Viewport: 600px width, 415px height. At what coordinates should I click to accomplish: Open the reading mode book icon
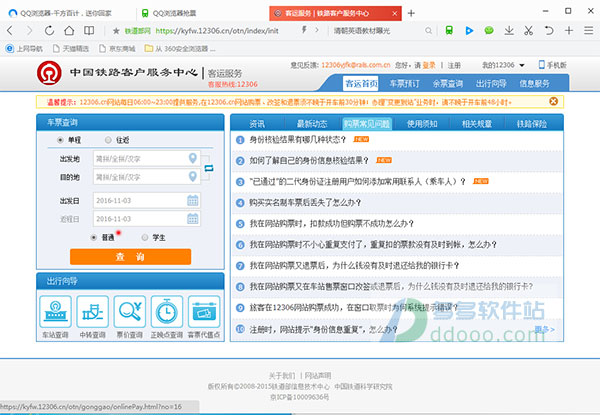pyautogui.click(x=89, y=31)
